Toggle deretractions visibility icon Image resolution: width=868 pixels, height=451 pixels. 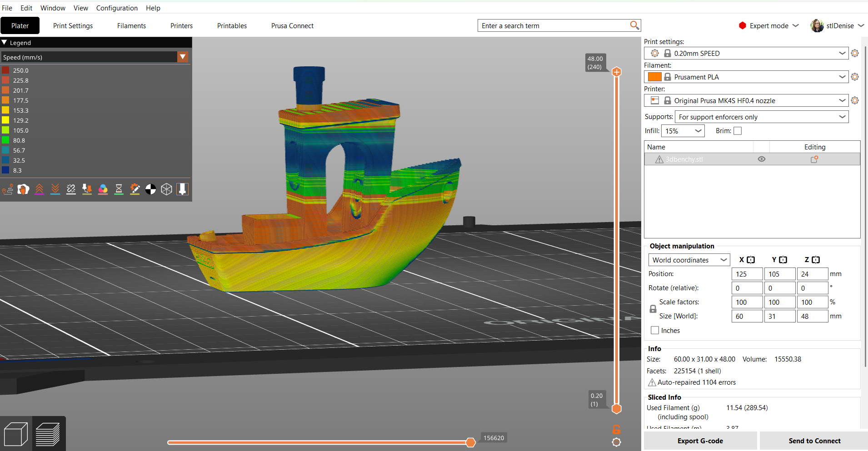[55, 189]
